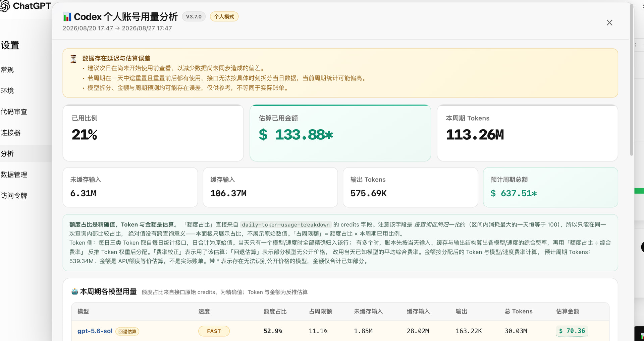
Task: Click the FAST speed badge
Action: coord(214,331)
